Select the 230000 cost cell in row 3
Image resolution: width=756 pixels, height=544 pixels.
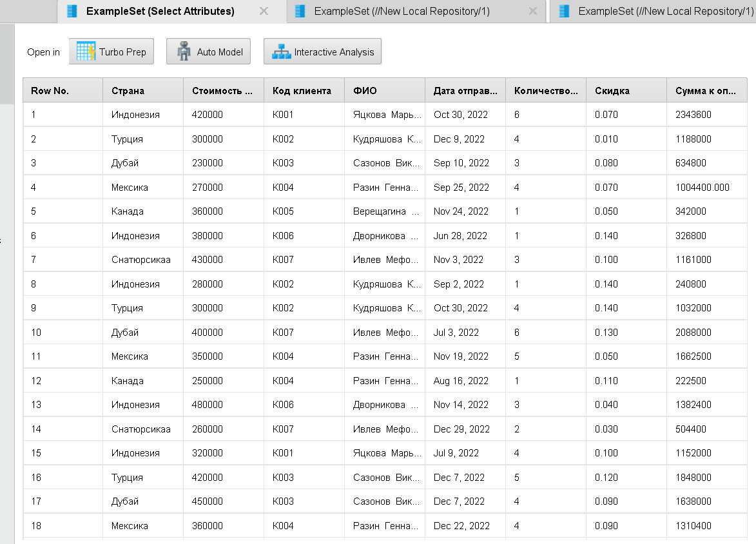pyautogui.click(x=224, y=163)
